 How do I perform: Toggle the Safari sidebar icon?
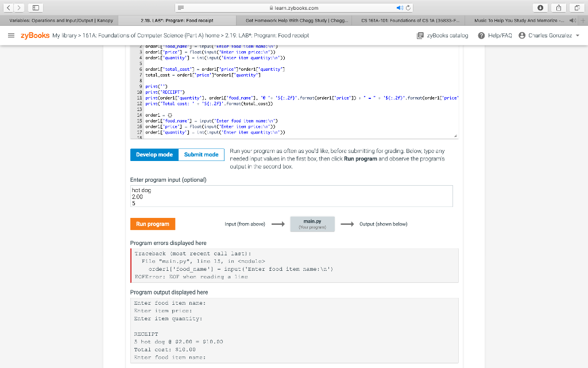pos(37,7)
